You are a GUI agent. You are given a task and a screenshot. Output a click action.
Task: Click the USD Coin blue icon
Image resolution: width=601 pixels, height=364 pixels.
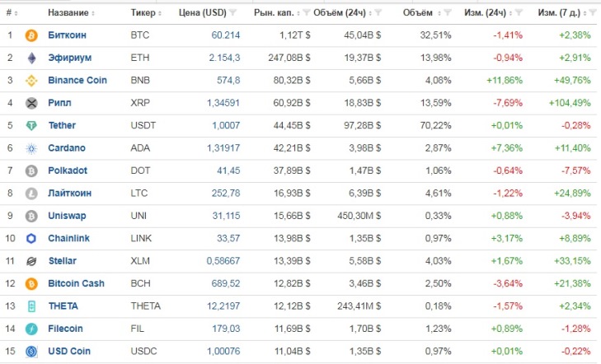point(31,352)
